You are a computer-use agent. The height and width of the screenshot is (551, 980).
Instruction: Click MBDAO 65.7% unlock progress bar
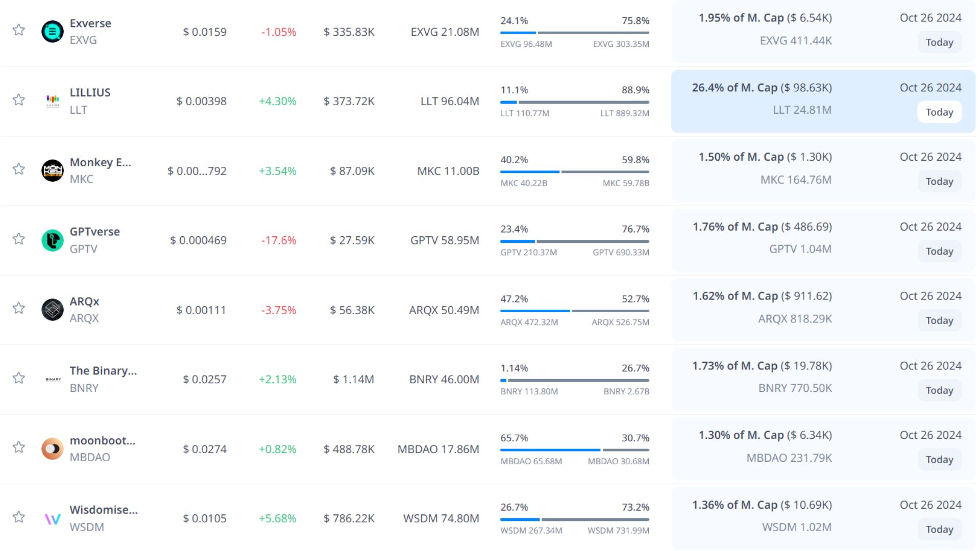[550, 450]
